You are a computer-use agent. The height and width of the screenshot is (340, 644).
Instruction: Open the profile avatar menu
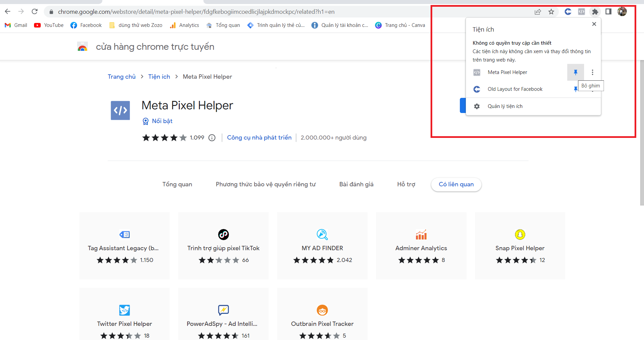622,12
